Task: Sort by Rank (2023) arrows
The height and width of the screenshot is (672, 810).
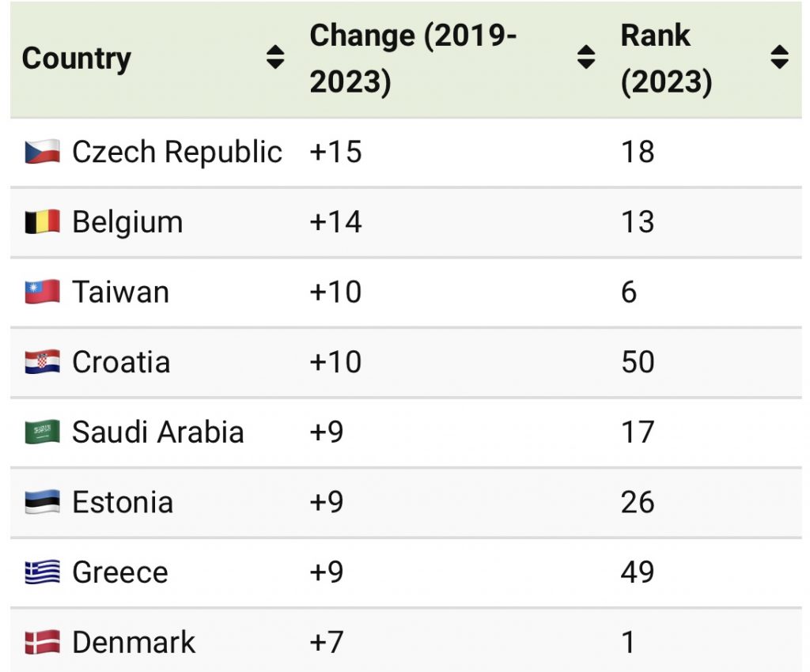Action: pyautogui.click(x=779, y=58)
